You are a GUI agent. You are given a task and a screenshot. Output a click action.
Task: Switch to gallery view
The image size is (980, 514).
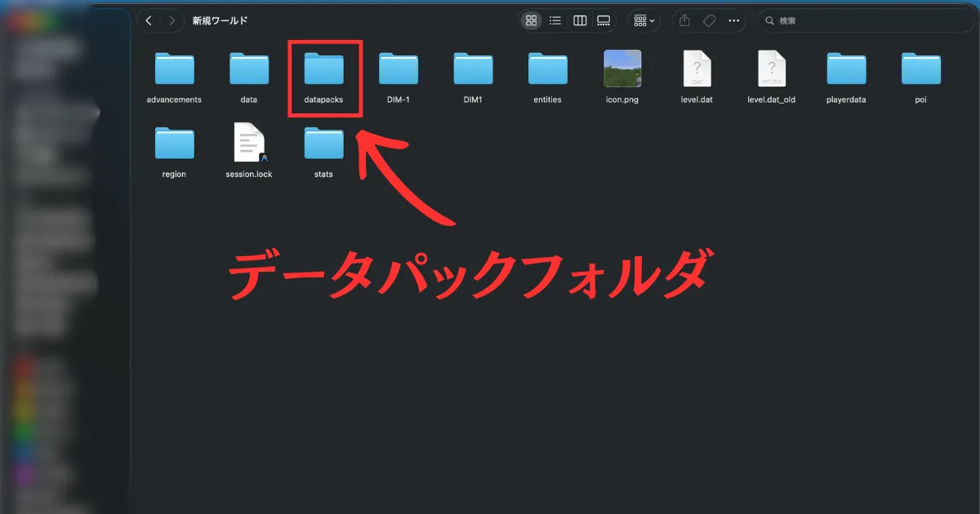[604, 20]
